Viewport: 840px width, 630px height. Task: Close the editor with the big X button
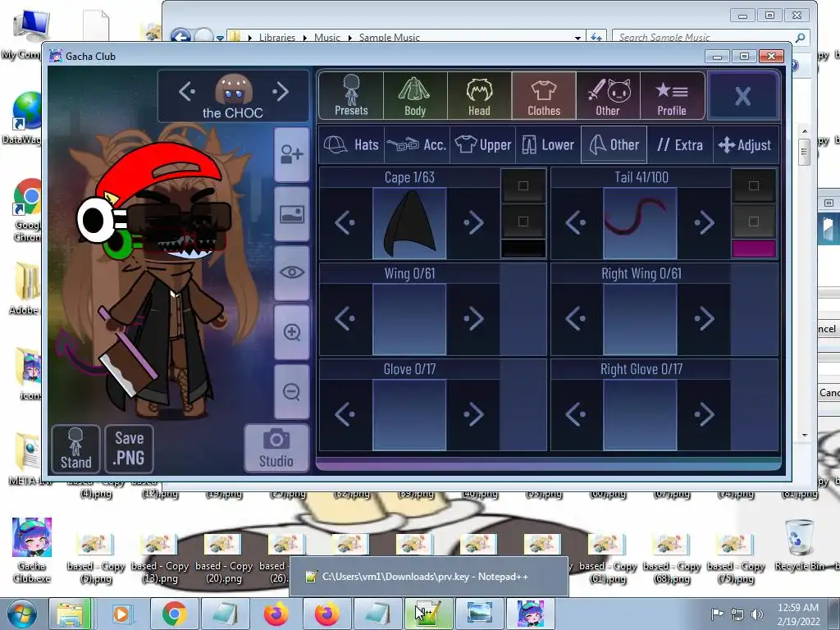pyautogui.click(x=742, y=96)
